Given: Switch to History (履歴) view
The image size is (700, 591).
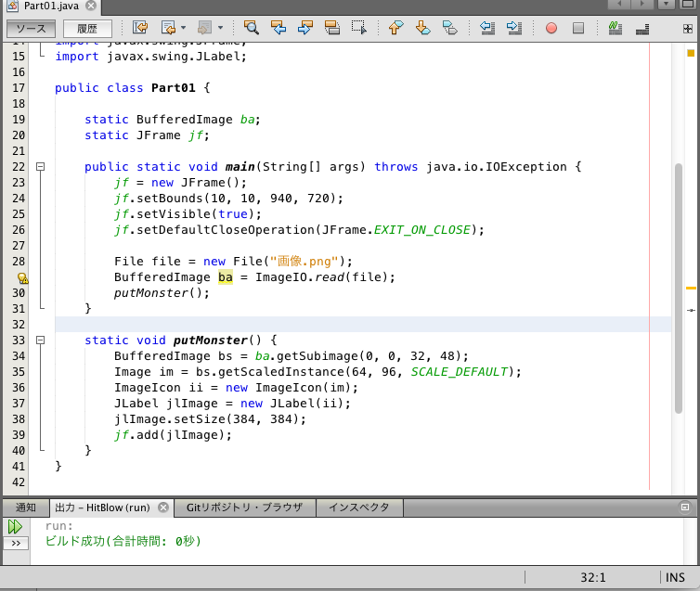Looking at the screenshot, I should (87, 29).
